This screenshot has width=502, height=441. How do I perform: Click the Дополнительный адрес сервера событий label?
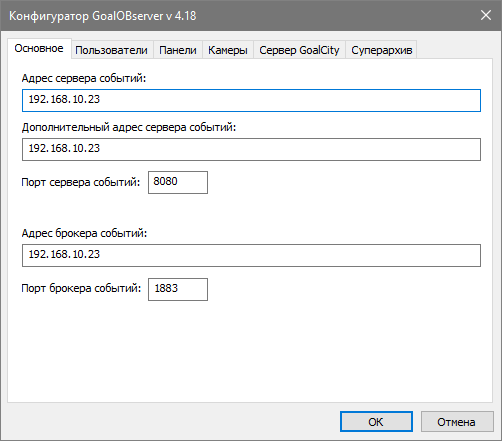click(x=129, y=127)
